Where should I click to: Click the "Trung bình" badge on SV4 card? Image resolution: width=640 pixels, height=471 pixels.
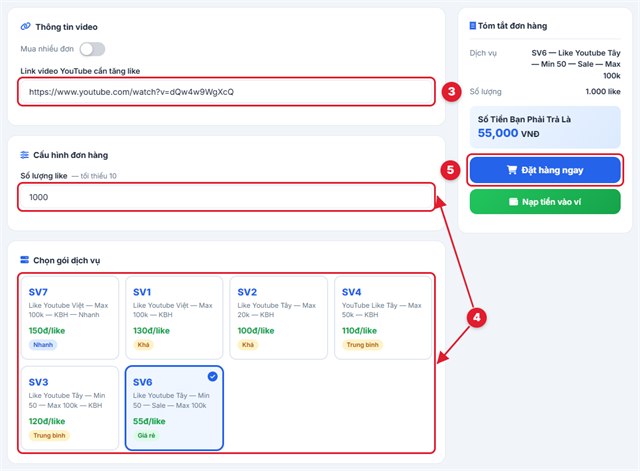coord(362,345)
